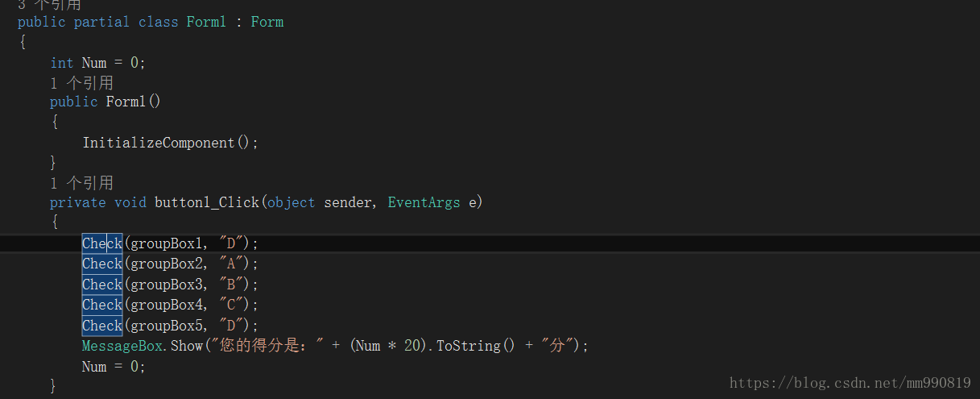
Task: Click the 'groupBox2' argument
Action: point(167,264)
